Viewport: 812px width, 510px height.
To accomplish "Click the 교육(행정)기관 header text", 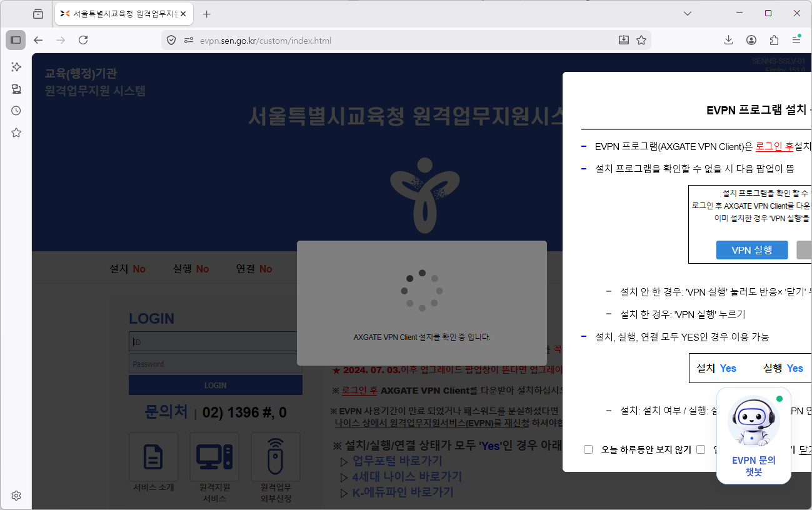I will (81, 74).
